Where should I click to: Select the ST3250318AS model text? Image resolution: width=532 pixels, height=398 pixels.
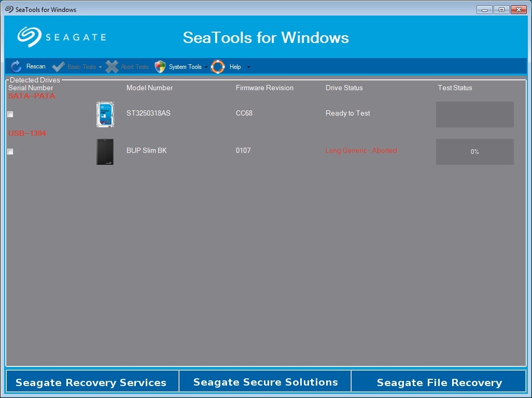click(149, 113)
